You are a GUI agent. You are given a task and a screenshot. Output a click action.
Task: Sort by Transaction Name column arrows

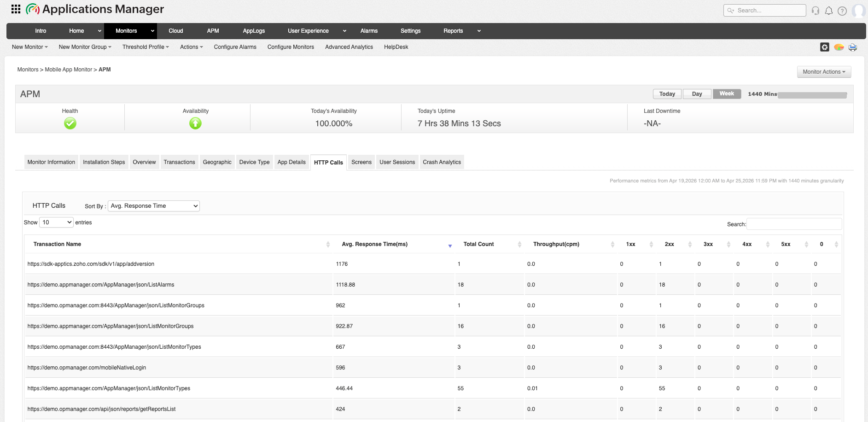328,244
